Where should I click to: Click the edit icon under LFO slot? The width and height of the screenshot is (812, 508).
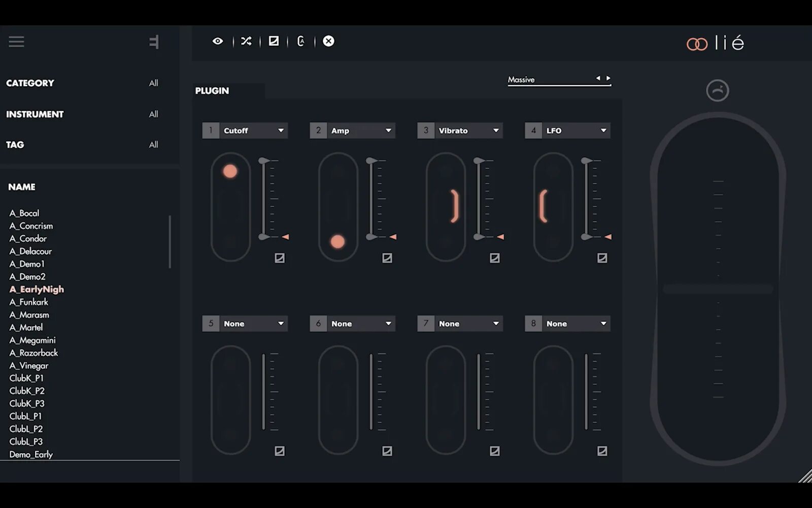(602, 258)
